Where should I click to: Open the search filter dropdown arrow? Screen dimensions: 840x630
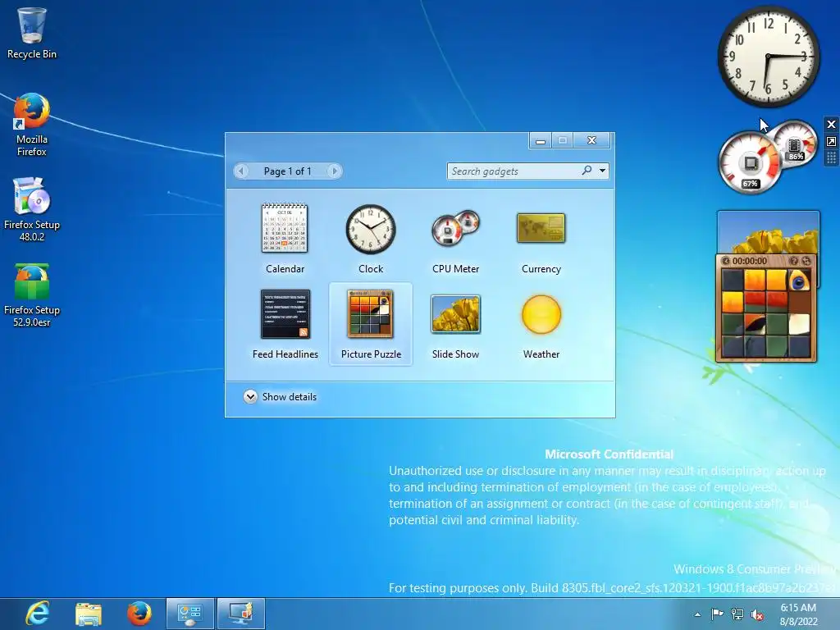(x=603, y=171)
